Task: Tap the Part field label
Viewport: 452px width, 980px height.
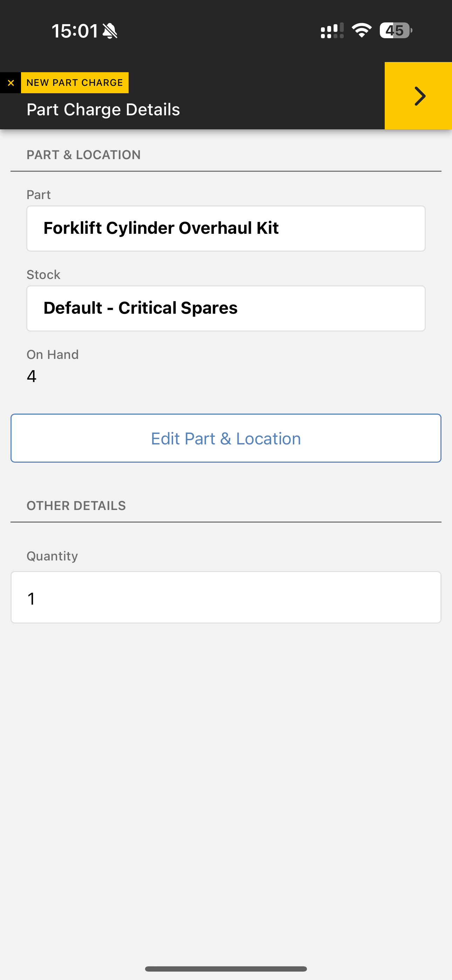Action: coord(39,195)
